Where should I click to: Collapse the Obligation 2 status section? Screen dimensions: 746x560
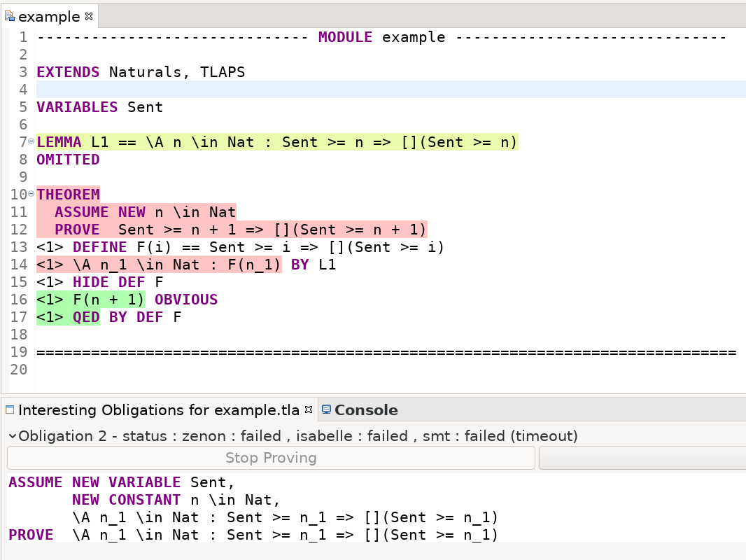[x=12, y=436]
